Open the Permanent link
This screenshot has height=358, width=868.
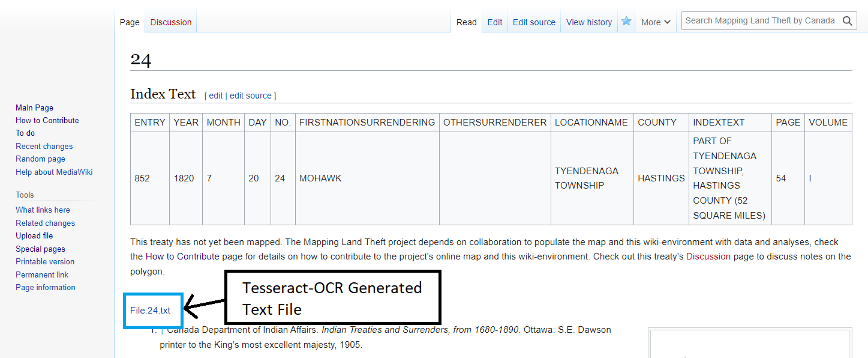[x=42, y=275]
